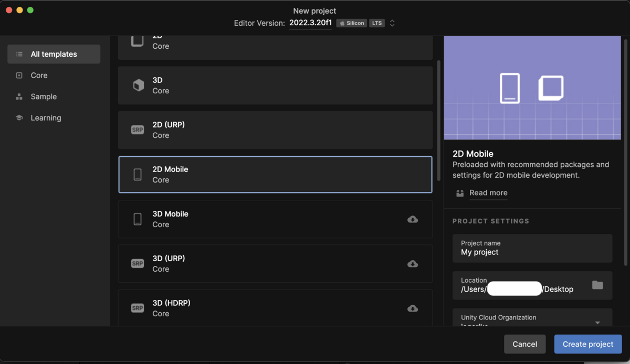
Task: Download the 3D (URP) template
Action: click(x=413, y=264)
